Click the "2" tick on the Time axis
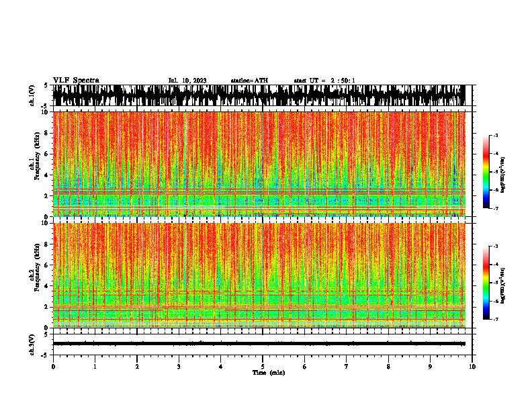Image resolution: width=532 pixels, height=411 pixels. pos(137,367)
